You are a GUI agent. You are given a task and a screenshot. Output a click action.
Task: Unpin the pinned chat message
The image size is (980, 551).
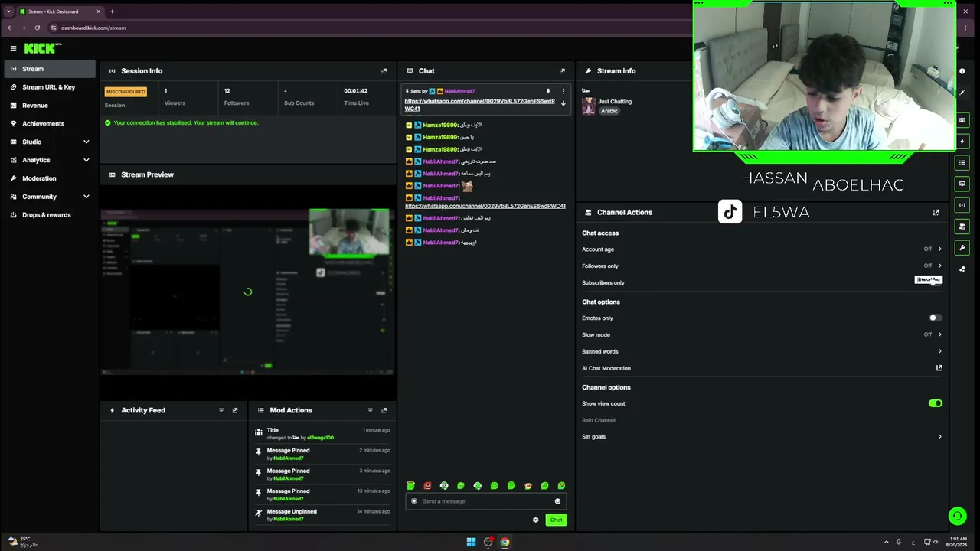(x=547, y=91)
